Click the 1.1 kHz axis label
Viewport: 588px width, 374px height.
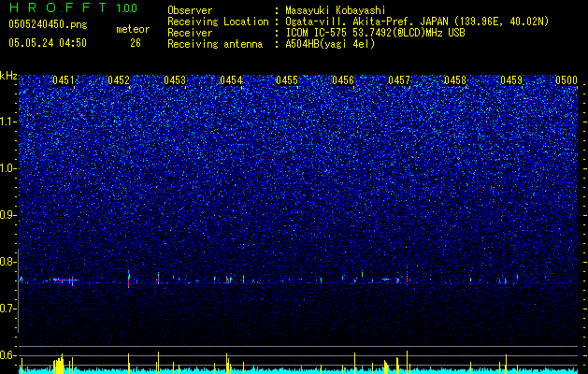pyautogui.click(x=7, y=122)
